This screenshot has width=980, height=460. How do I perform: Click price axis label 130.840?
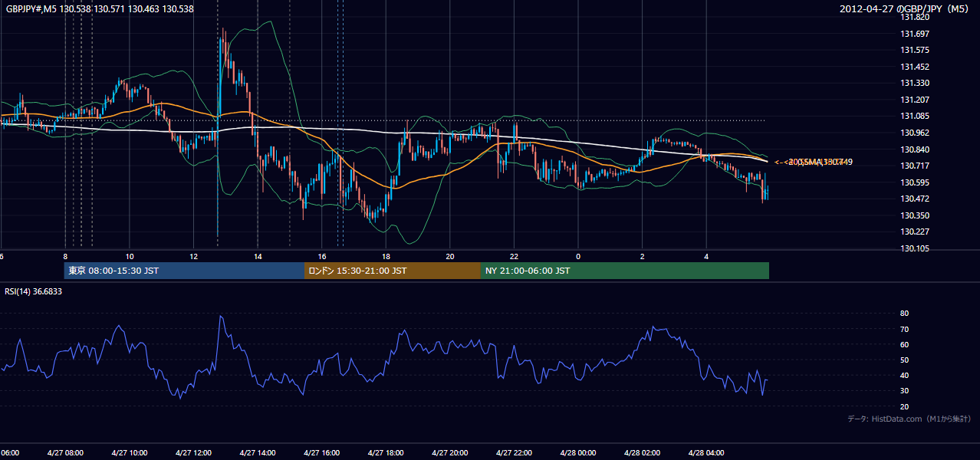coord(915,149)
